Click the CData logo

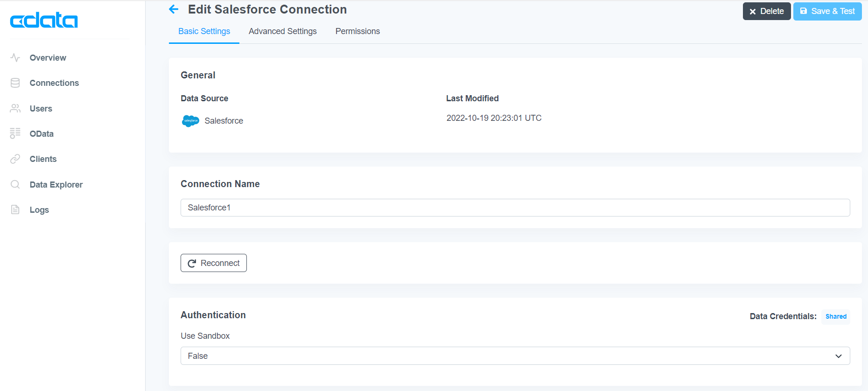pos(44,21)
